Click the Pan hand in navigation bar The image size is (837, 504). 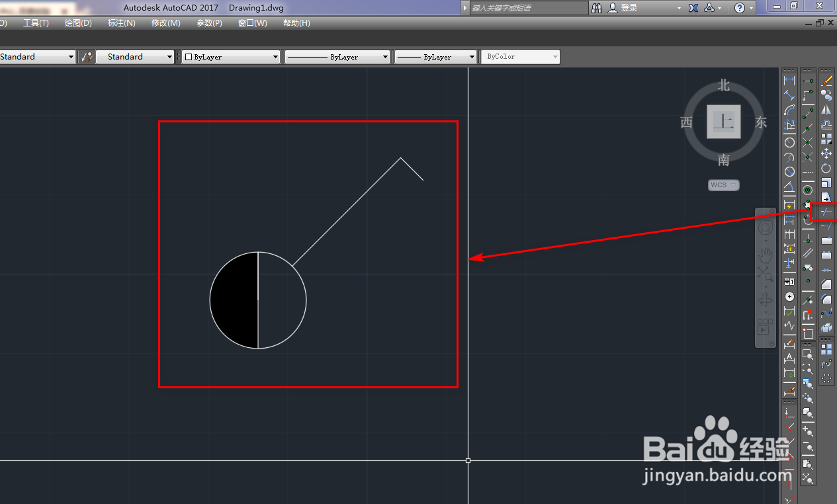click(766, 255)
